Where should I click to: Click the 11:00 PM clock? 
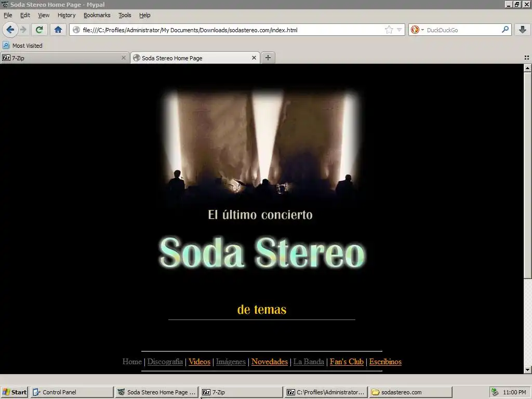(514, 392)
